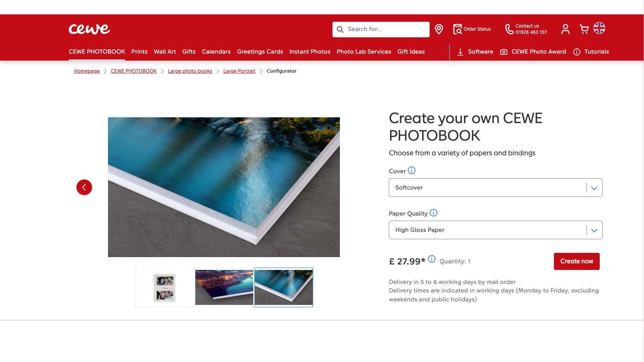Image resolution: width=644 pixels, height=362 pixels.
Task: Click Large photo books breadcrumb
Action: point(190,71)
